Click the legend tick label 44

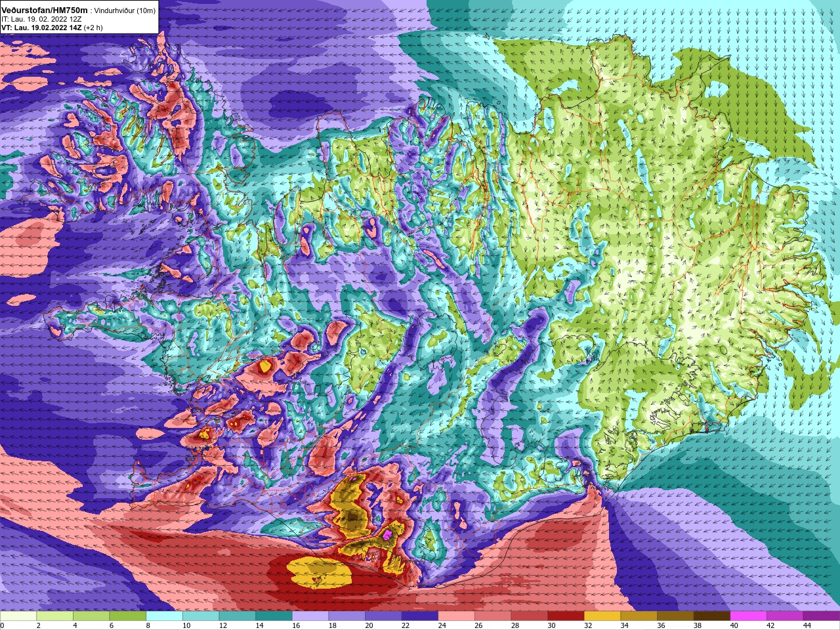tap(807, 625)
